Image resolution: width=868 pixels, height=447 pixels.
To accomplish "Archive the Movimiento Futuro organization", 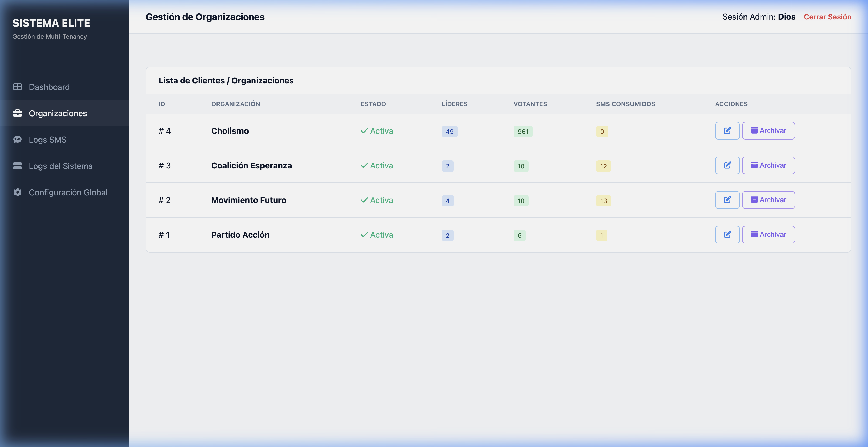I will tap(768, 200).
